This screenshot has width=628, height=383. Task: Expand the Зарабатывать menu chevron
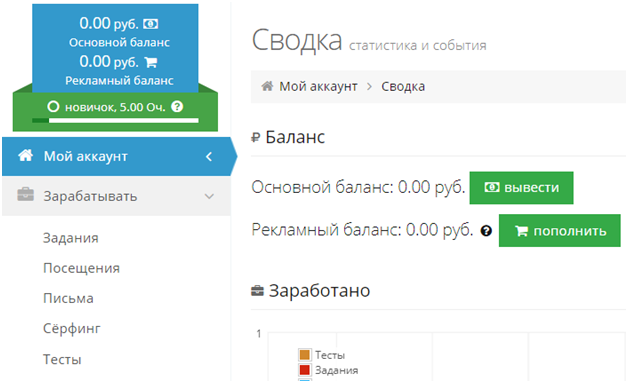click(x=209, y=196)
